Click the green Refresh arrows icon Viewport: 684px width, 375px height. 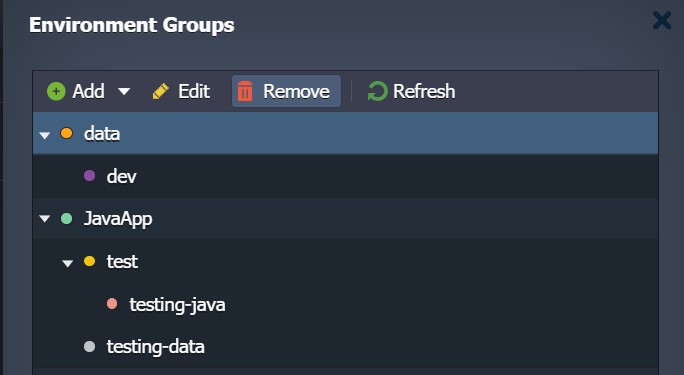click(x=377, y=91)
